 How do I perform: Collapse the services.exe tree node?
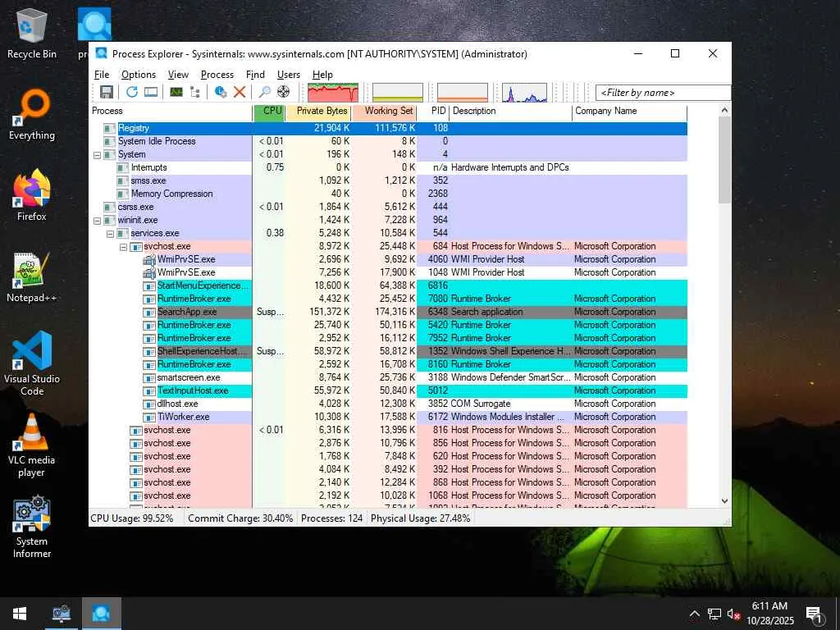click(x=110, y=234)
